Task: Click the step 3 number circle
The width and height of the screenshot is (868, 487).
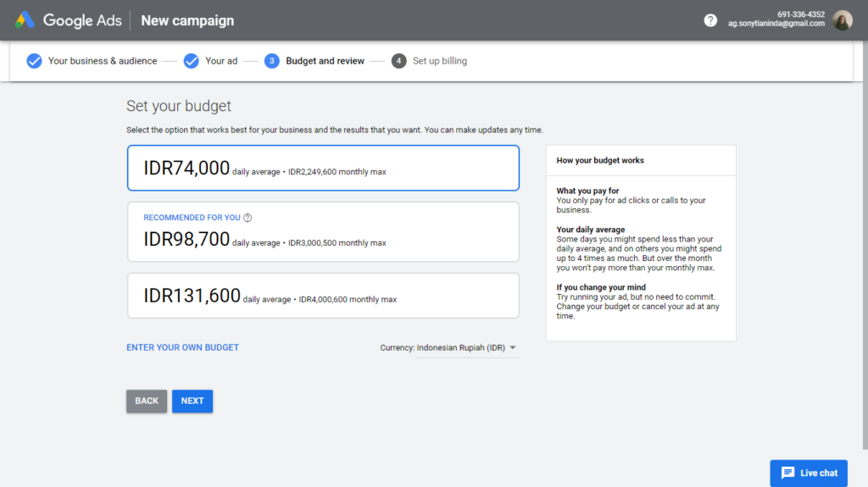Action: click(272, 61)
